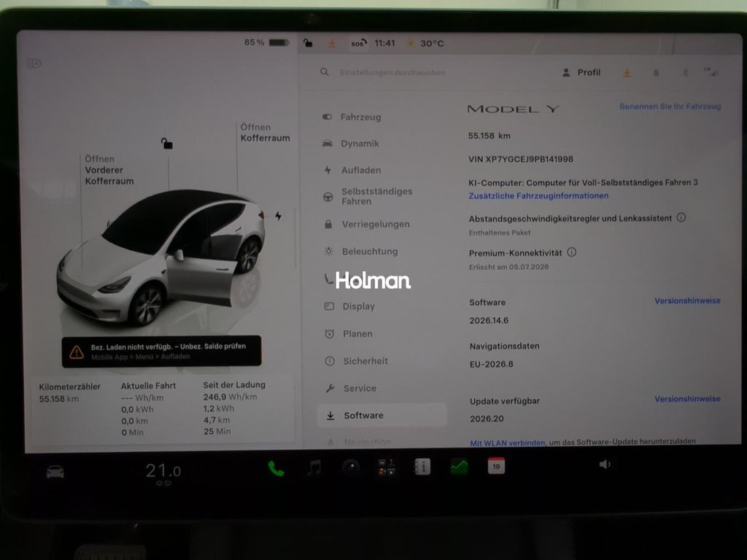Tap the Mit WLAN verbinden link

[x=508, y=443]
